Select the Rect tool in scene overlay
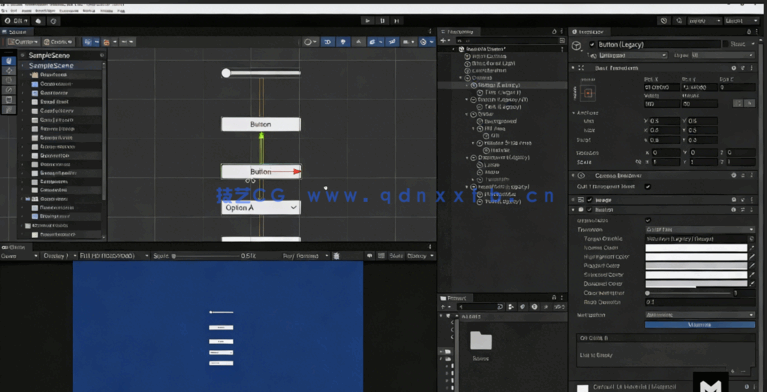Screen dimensions: 767x392 click(9, 100)
